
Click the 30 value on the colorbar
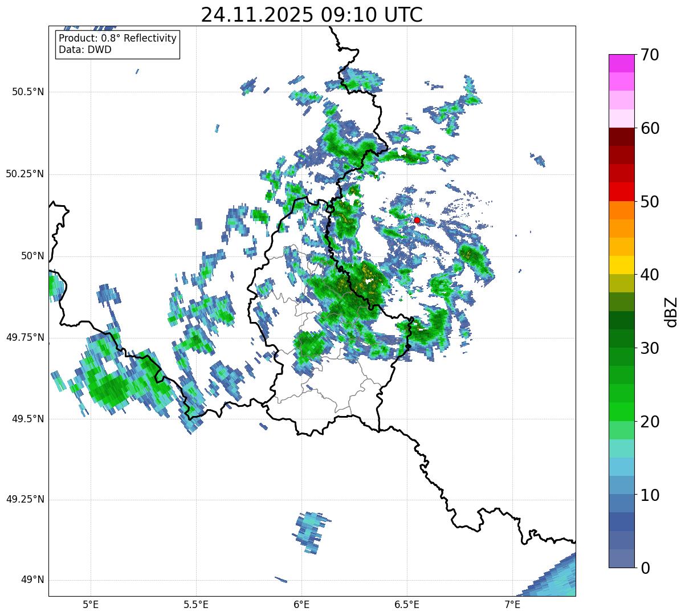(650, 348)
